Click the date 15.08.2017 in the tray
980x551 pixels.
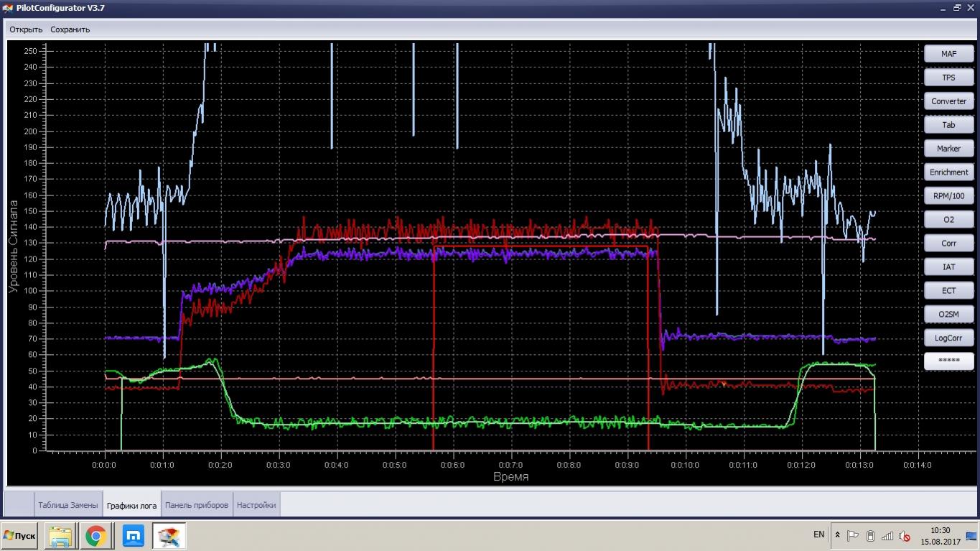[940, 541]
